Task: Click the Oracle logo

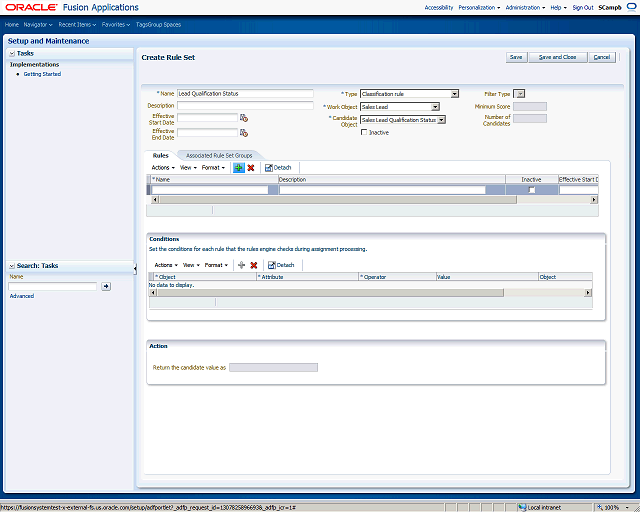Action: (x=31, y=7)
